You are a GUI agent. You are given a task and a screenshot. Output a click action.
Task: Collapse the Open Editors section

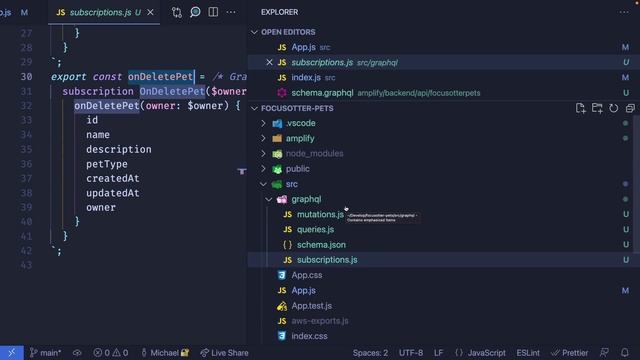point(254,32)
